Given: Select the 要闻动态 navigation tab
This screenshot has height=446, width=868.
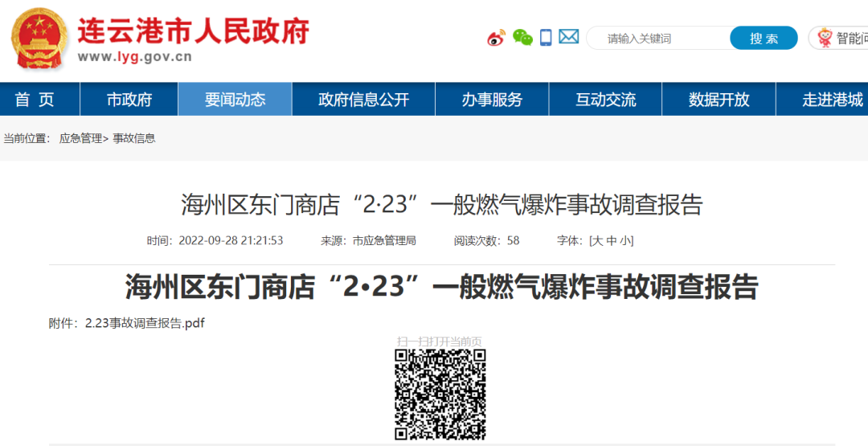Looking at the screenshot, I should (235, 100).
